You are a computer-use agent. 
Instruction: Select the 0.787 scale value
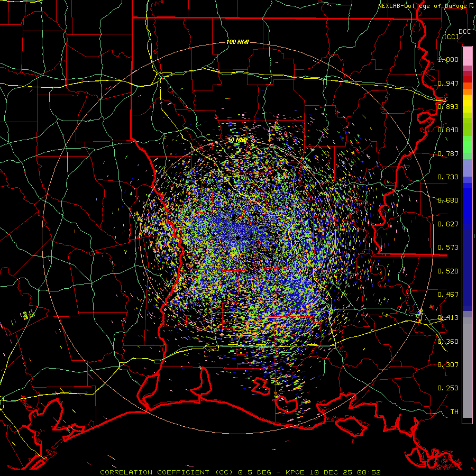(448, 153)
